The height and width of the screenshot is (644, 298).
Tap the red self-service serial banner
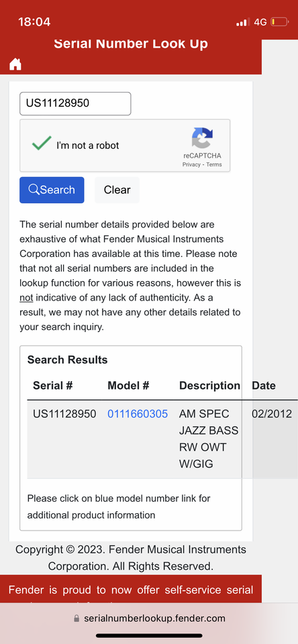131,589
